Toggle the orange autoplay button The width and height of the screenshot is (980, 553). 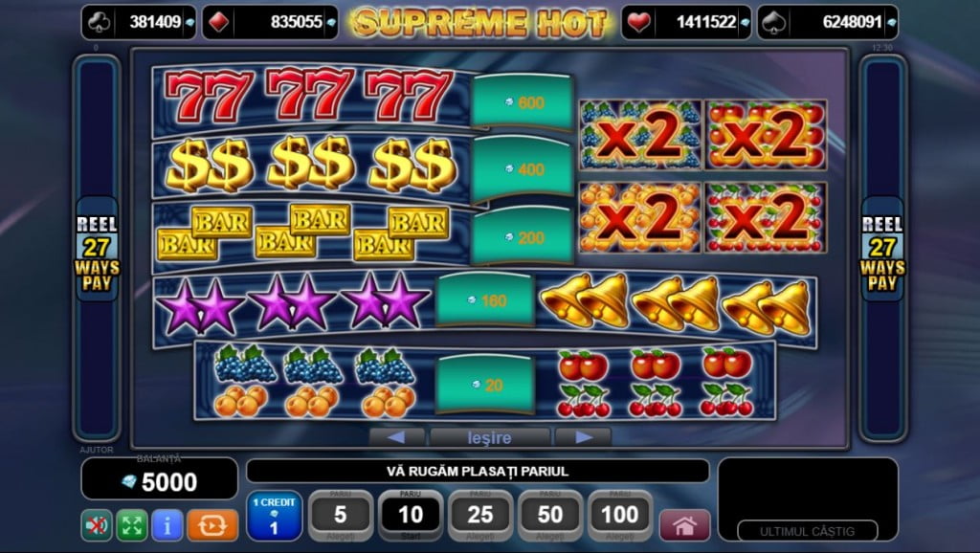(212, 525)
